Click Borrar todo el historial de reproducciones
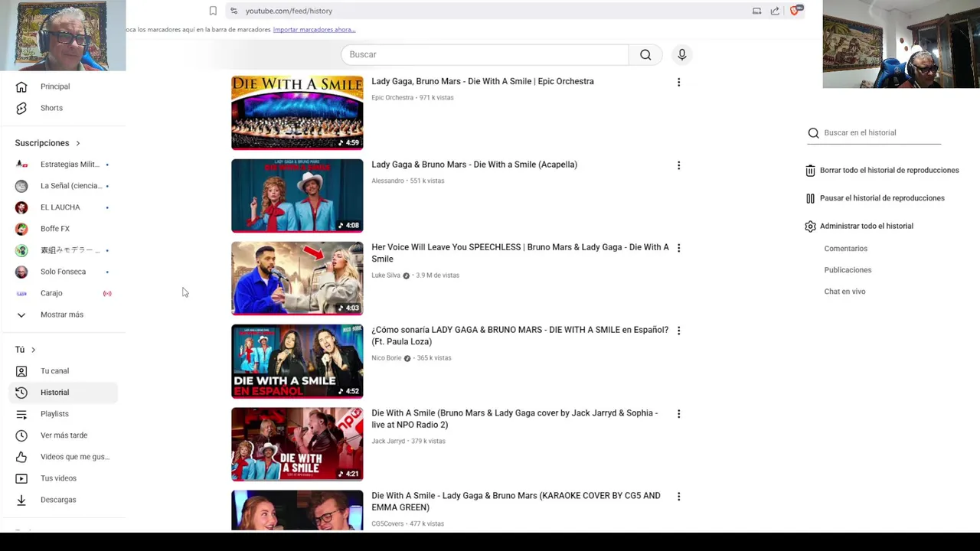Viewport: 980px width, 551px height. click(x=882, y=171)
